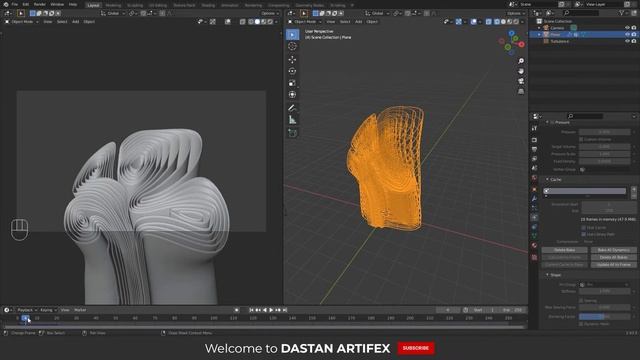Image resolution: width=640 pixels, height=360 pixels.
Task: Collapse the Shape panel
Action: click(x=547, y=275)
